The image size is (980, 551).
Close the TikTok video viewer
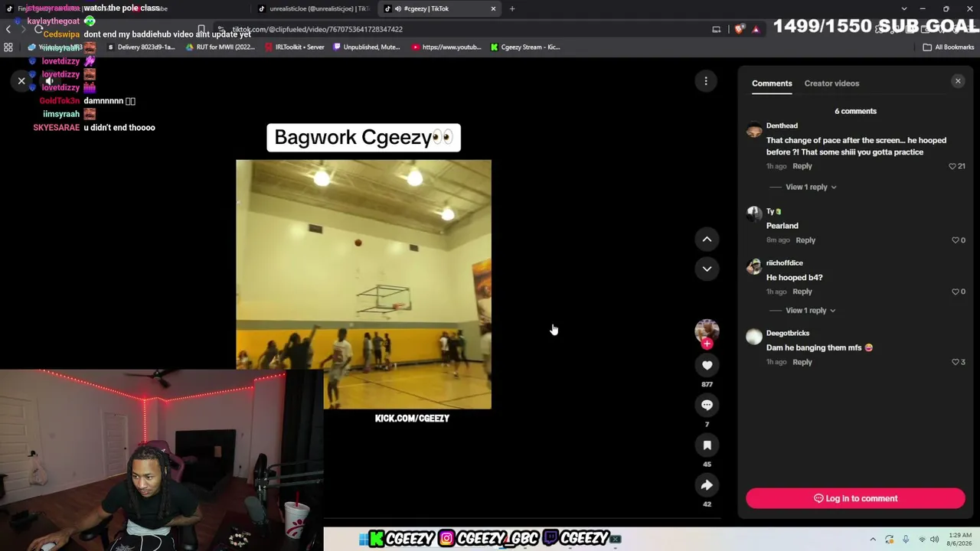[21, 80]
